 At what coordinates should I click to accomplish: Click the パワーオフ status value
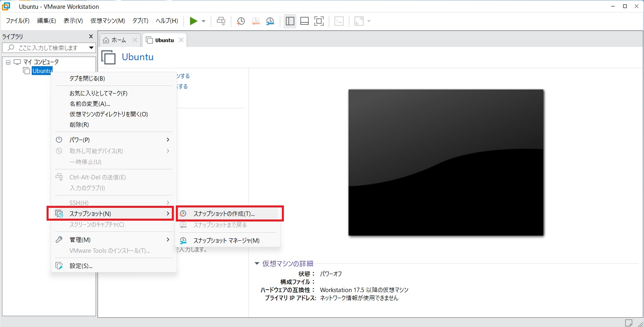[x=331, y=274]
